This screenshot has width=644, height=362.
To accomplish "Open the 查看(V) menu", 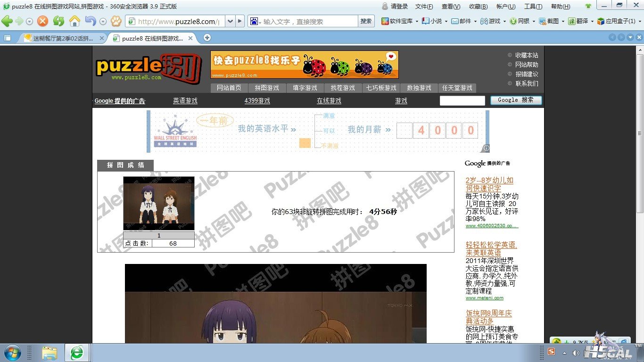I will tap(451, 7).
